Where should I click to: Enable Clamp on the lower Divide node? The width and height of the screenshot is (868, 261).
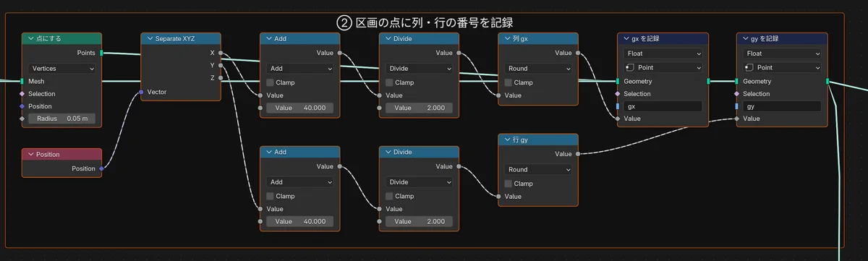(390, 196)
